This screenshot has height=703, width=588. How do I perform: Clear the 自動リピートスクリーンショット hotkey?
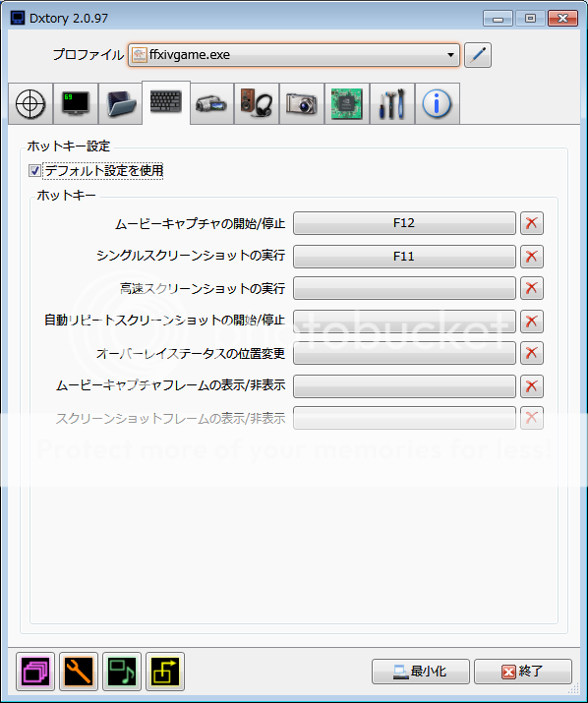coord(532,321)
